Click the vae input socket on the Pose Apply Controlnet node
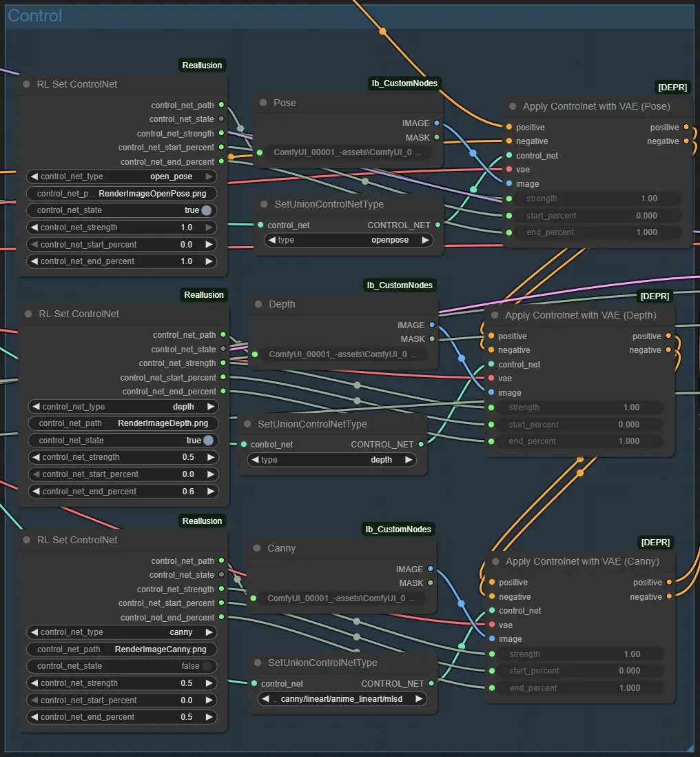Viewport: 700px width, 757px height. 509,170
